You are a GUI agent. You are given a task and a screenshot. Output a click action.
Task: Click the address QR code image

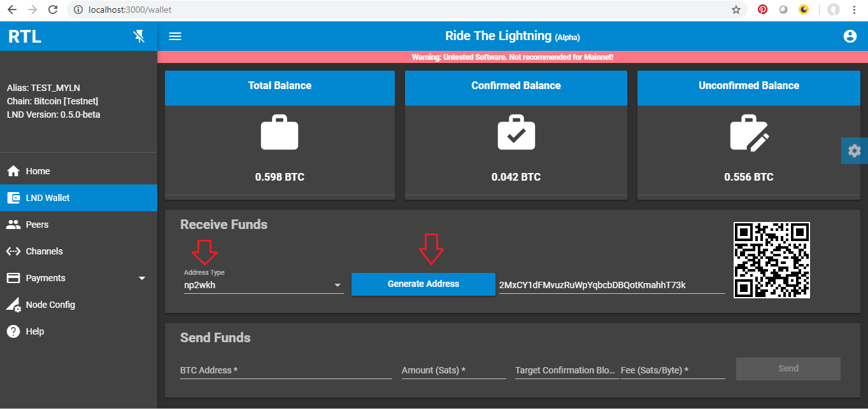772,260
